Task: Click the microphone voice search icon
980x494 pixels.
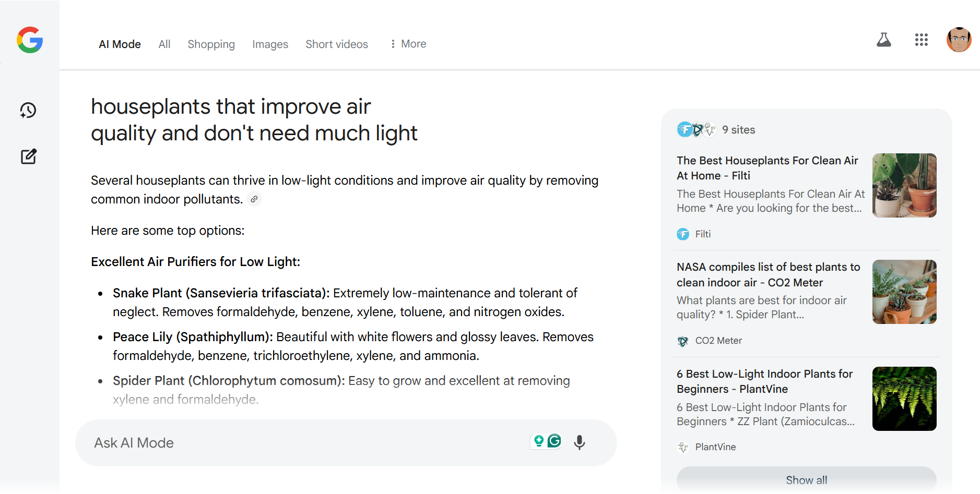Action: tap(579, 442)
